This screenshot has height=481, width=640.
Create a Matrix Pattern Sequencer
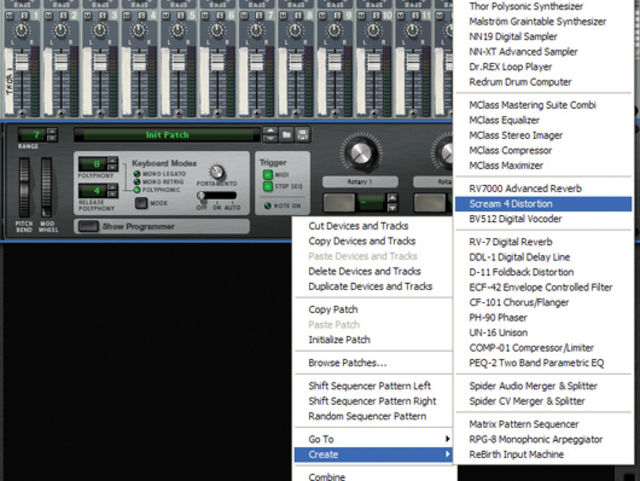pos(543,424)
